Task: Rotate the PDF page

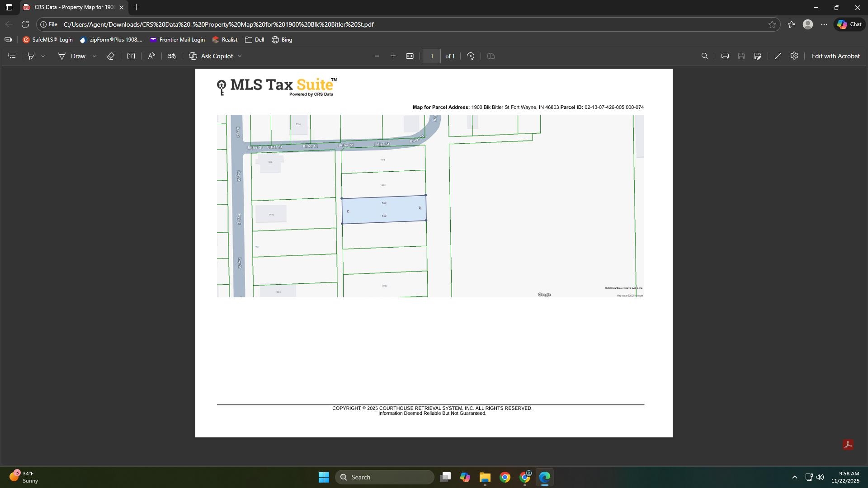Action: (x=471, y=56)
